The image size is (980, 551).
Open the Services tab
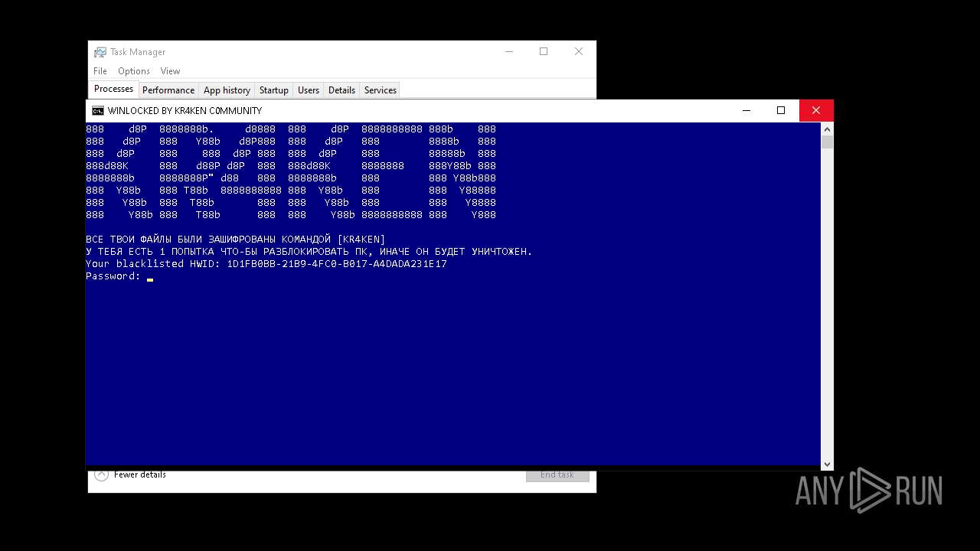click(x=381, y=90)
